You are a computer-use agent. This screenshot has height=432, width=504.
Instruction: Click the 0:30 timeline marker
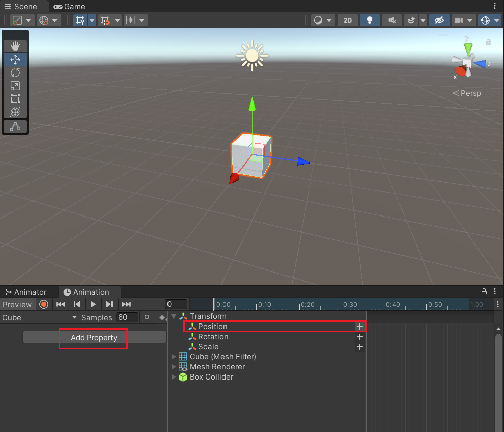[x=350, y=304]
